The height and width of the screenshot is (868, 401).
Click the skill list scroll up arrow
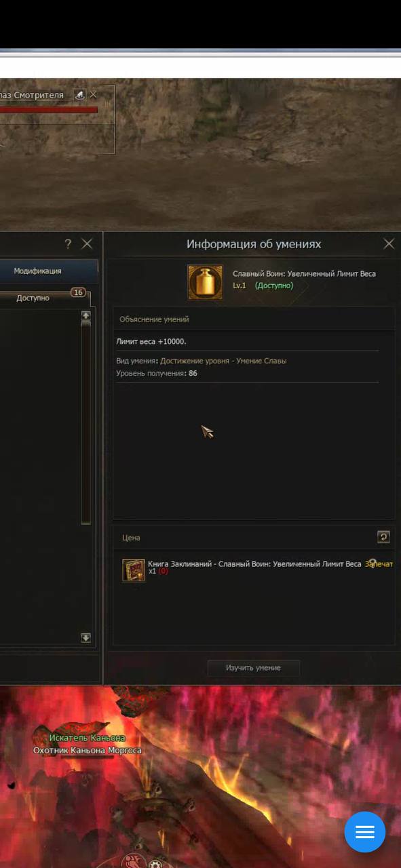pyautogui.click(x=85, y=315)
